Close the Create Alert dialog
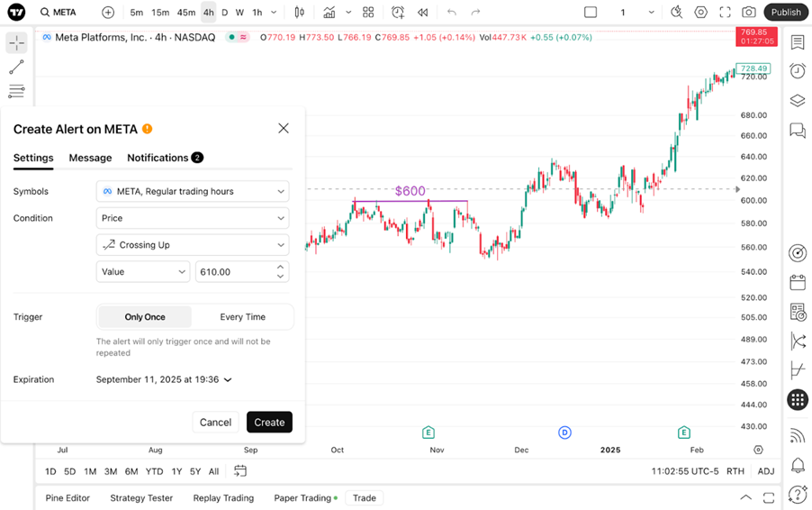Viewport: 812px width, 510px height. 284,128
